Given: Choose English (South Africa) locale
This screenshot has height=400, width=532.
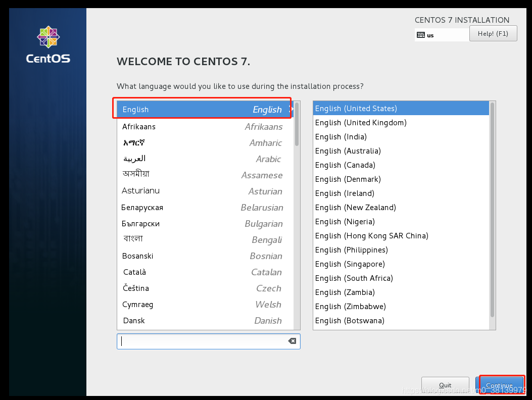Looking at the screenshot, I should coord(401,278).
